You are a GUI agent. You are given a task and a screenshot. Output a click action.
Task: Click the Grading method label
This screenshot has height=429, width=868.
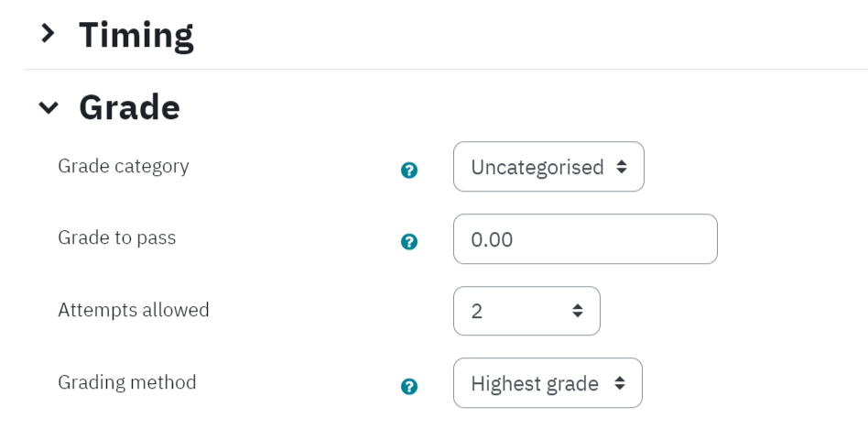pos(126,382)
